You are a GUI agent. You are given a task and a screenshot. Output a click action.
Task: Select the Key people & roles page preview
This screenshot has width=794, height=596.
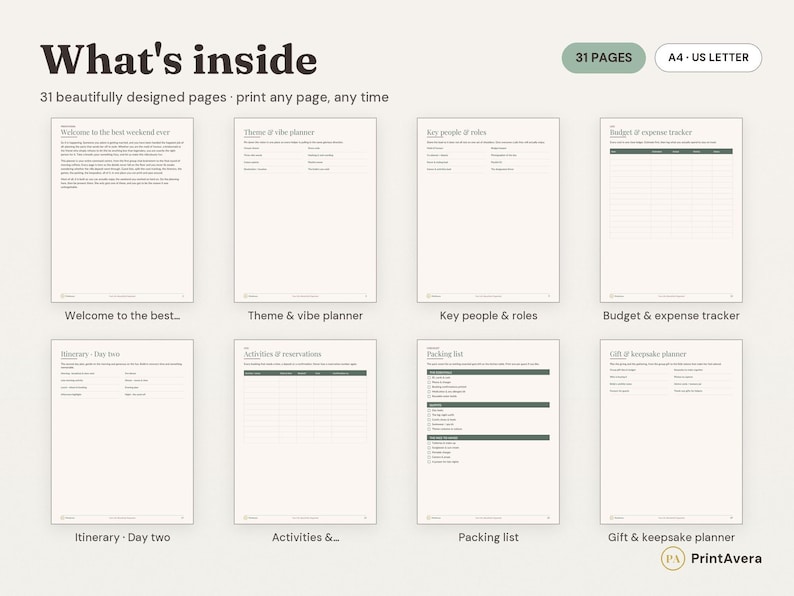(x=488, y=210)
